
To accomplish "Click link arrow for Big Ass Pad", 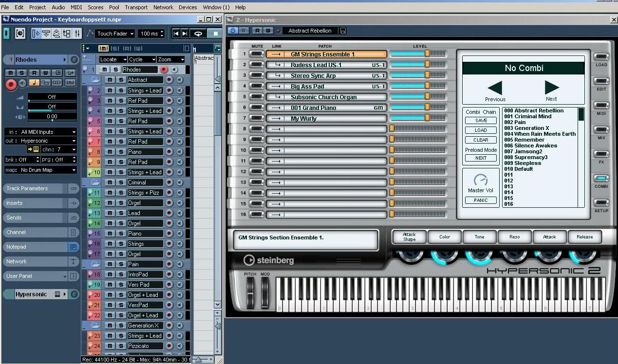I will pyautogui.click(x=276, y=86).
